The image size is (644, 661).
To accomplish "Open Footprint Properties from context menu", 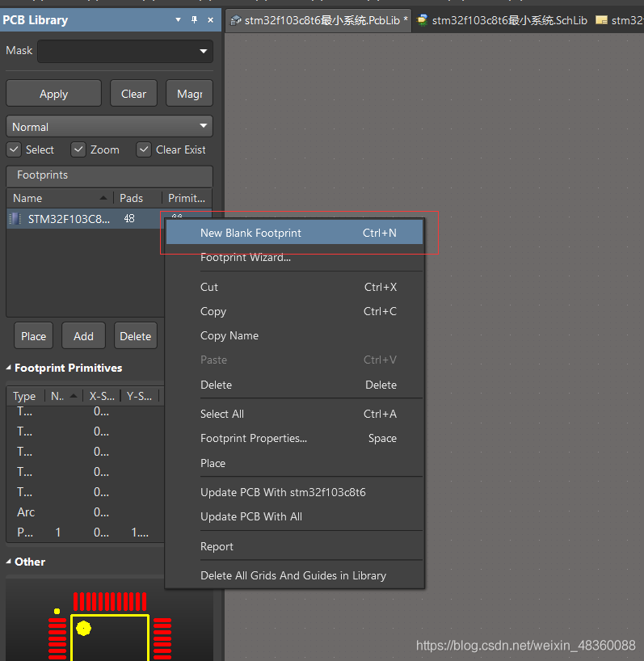I will 294,439.
